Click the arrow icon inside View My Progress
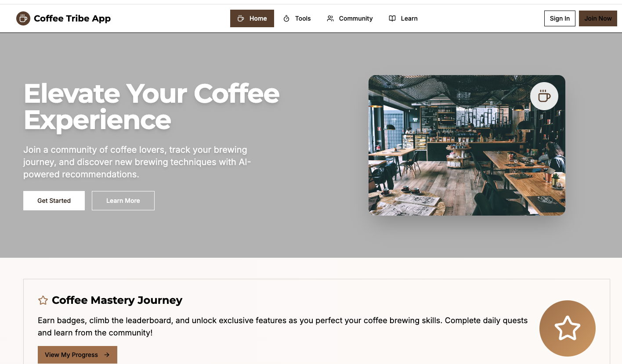 pos(108,355)
